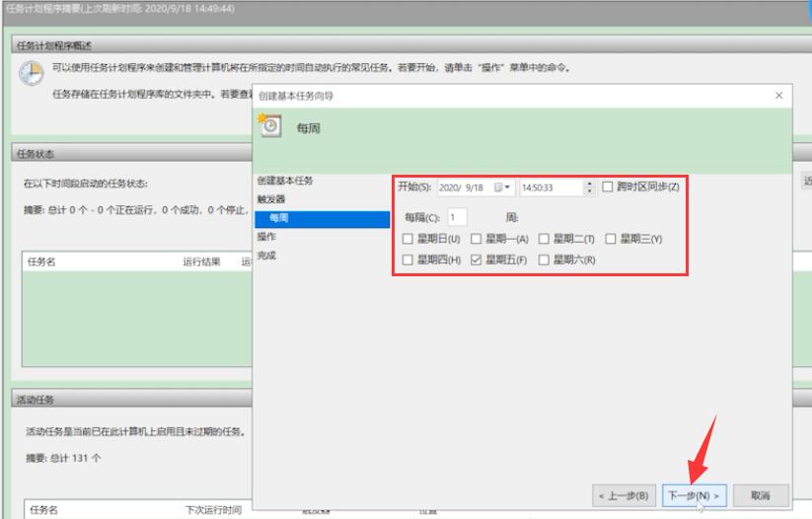Cancel the wizard with 取消 button

tap(761, 495)
